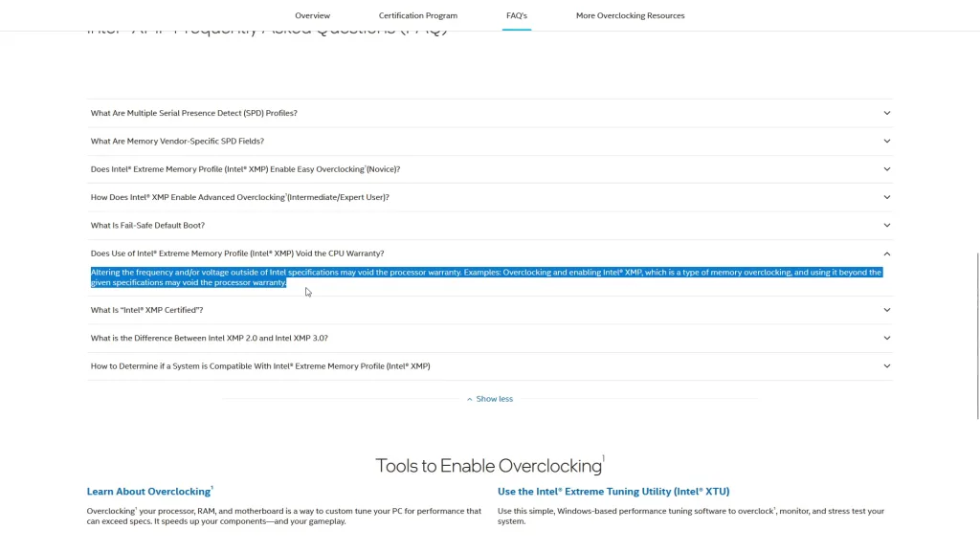Click the Show less link
Screen dimensions: 980x551
pyautogui.click(x=490, y=399)
